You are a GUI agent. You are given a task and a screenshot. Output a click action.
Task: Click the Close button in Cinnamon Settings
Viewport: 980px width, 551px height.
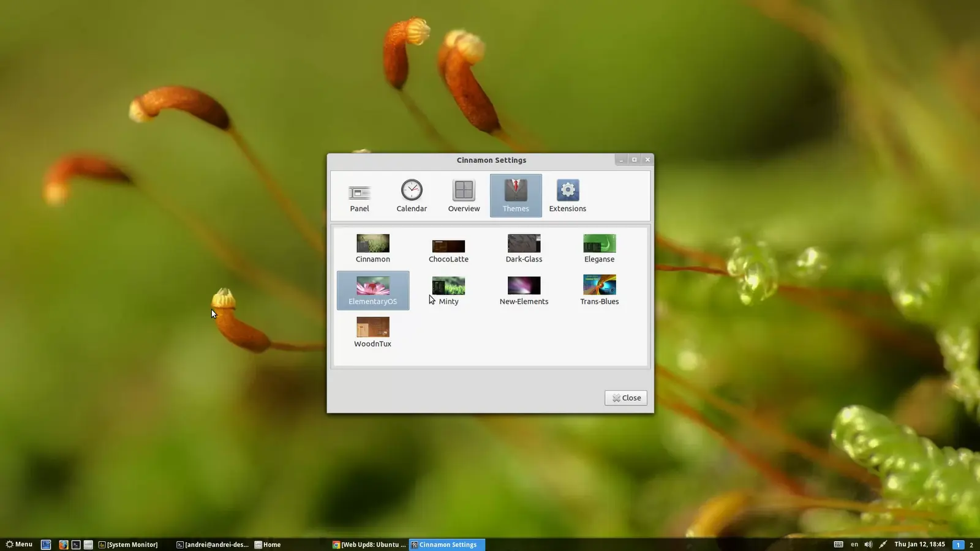point(626,398)
